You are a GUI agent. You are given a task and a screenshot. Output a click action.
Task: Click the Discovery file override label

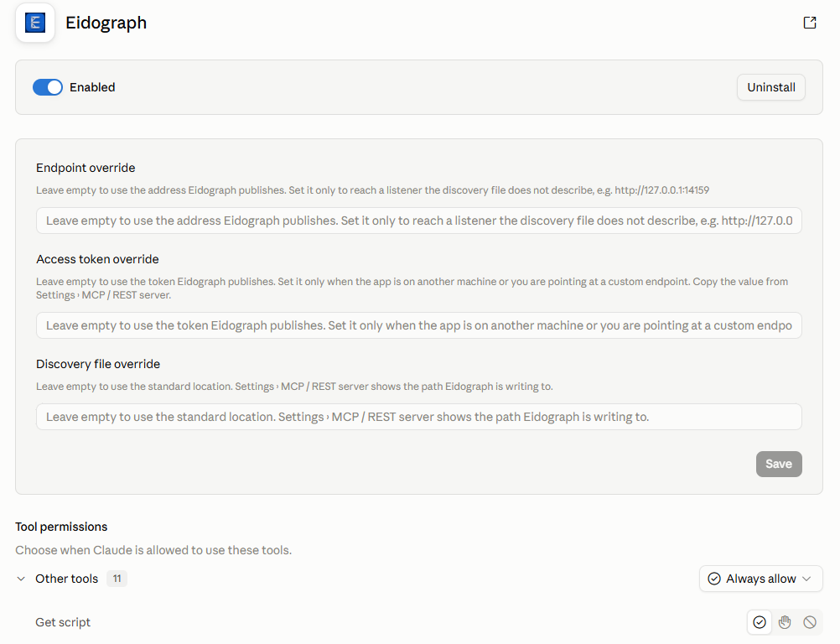point(98,364)
